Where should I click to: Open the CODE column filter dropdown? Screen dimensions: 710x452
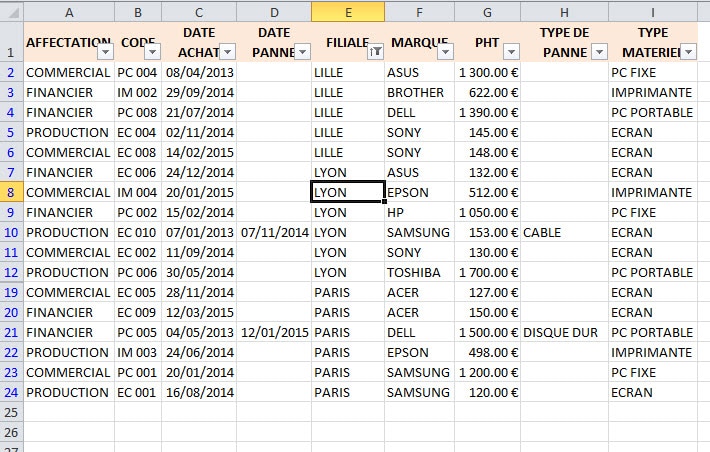tap(152, 52)
